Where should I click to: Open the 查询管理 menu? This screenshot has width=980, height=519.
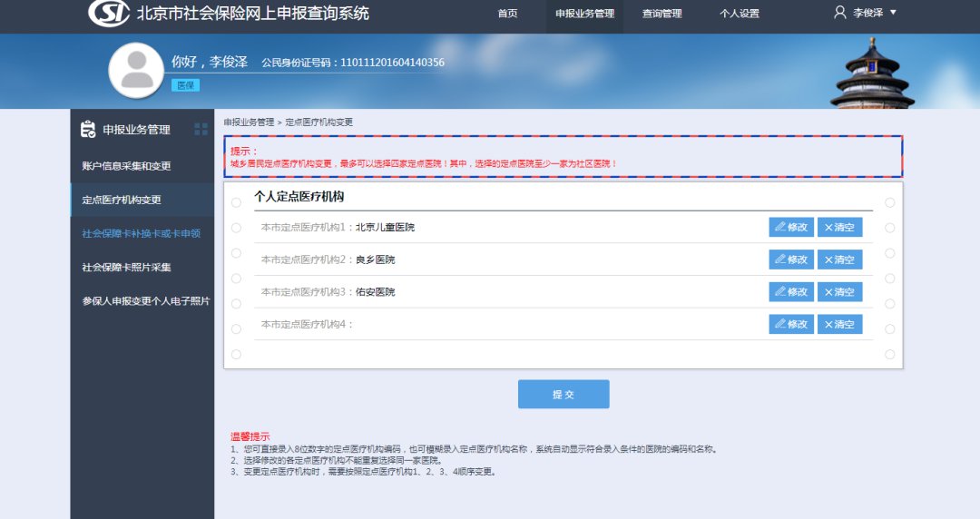pyautogui.click(x=661, y=14)
